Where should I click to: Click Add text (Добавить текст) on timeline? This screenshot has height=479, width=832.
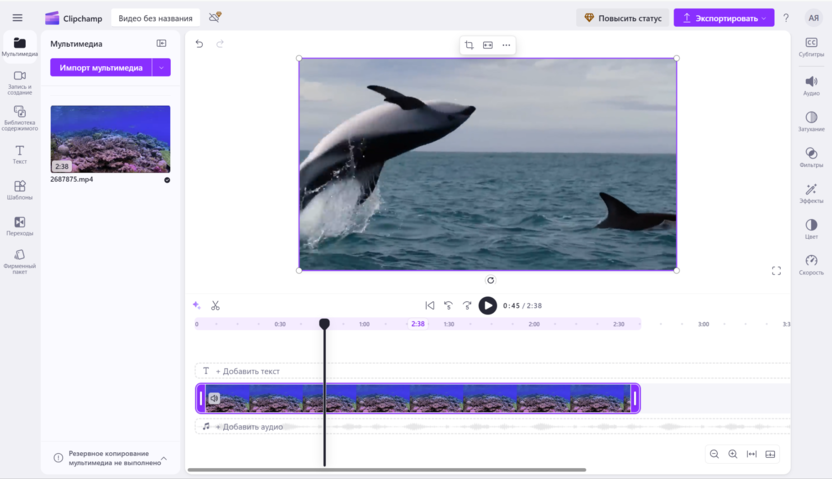(247, 371)
